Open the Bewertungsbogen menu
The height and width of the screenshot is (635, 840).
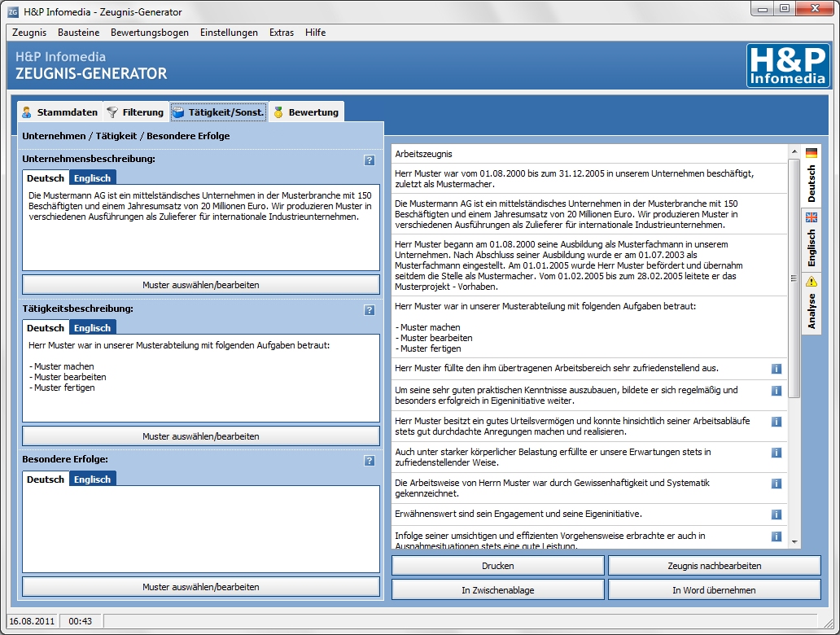point(150,32)
